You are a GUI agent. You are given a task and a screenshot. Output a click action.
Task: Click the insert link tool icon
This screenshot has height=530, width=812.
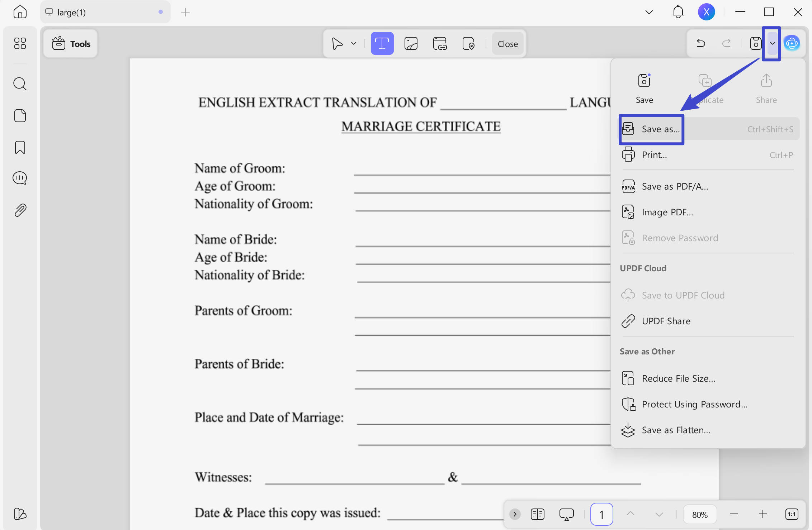tap(440, 44)
